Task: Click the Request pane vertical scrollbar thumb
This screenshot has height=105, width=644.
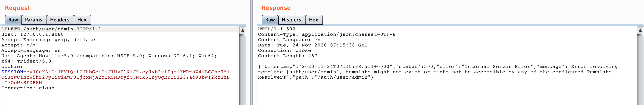Action: point(242,70)
